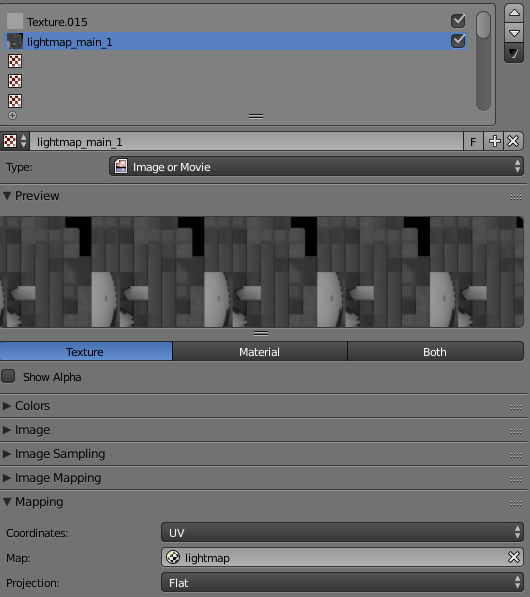The image size is (530, 597).
Task: Move texture slot down with arrow button
Action: [514, 33]
